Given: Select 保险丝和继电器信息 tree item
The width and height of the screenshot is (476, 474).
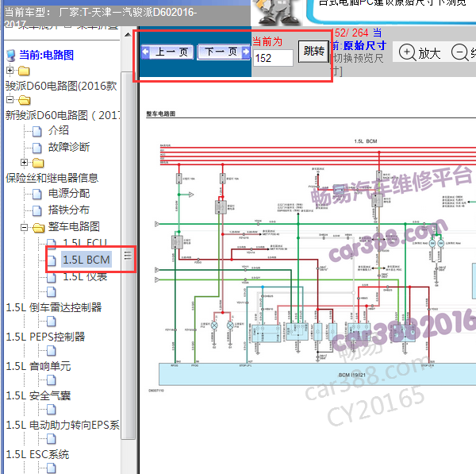Looking at the screenshot, I should pyautogui.click(x=52, y=178).
